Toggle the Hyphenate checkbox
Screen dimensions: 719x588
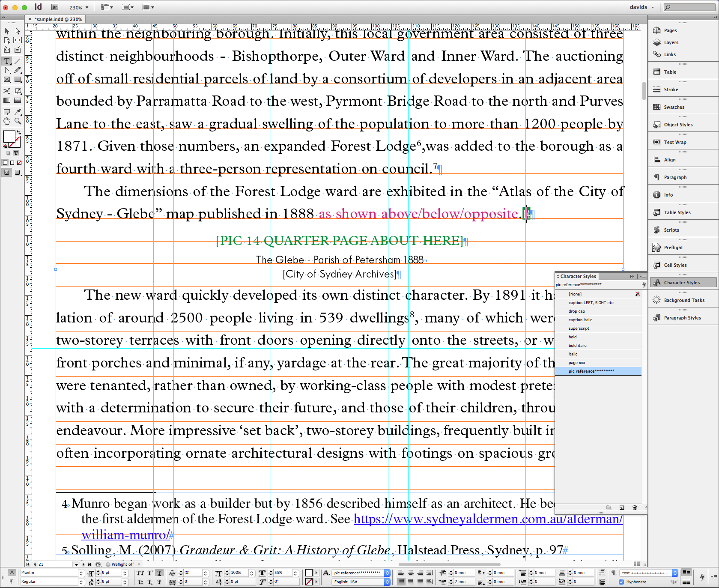621,582
